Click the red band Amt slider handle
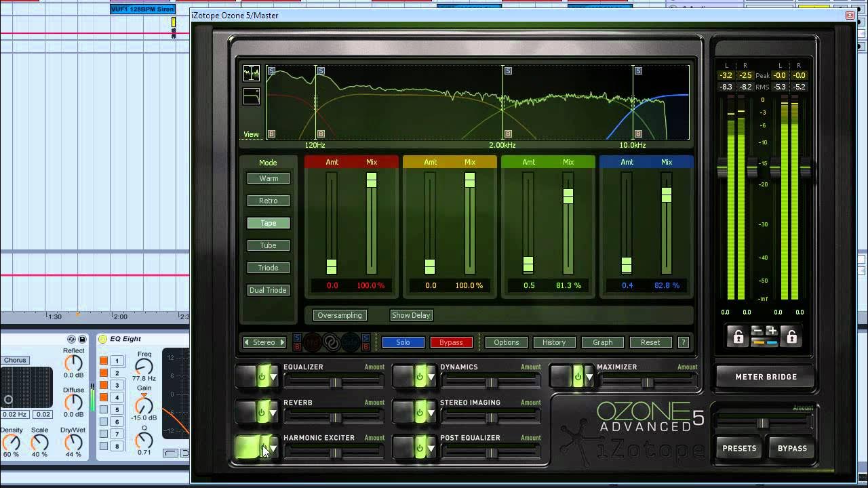The width and height of the screenshot is (868, 488). click(x=332, y=266)
